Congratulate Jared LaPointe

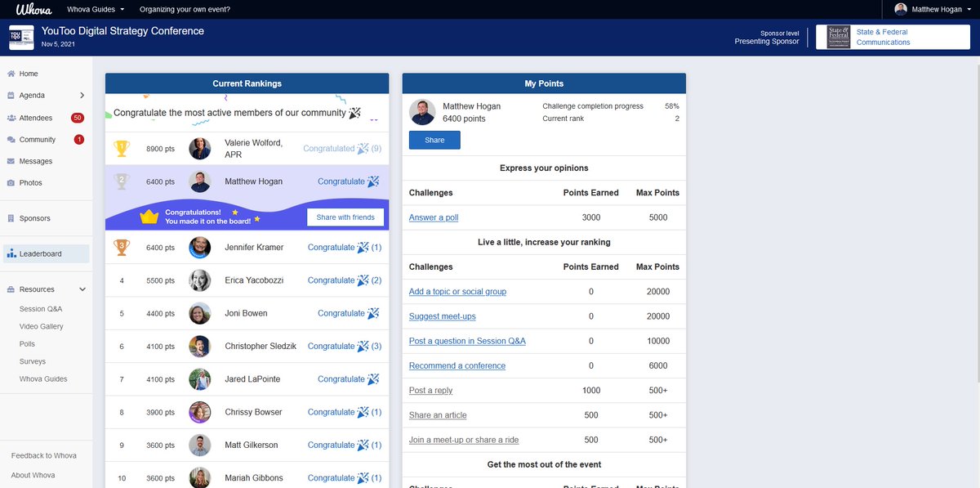point(349,379)
